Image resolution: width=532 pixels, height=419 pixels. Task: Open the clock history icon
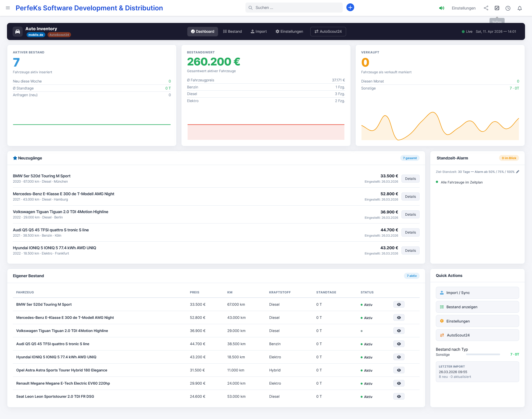508,8
